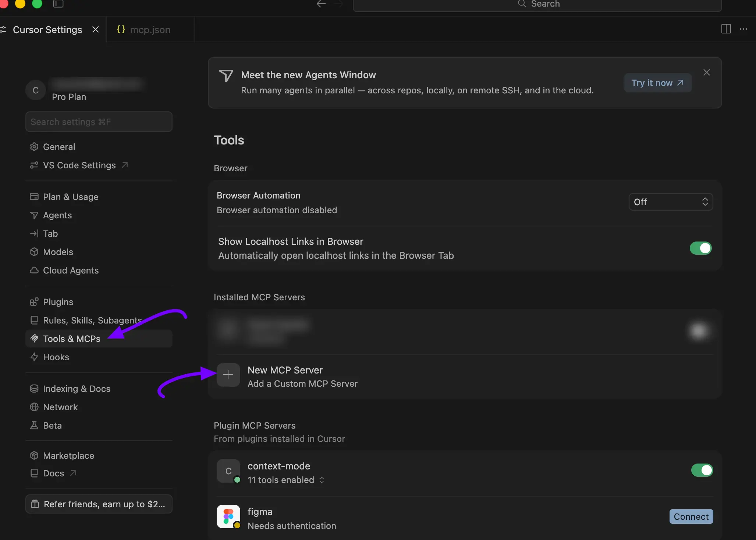Open Plan & Usage section
The image size is (756, 540).
(x=71, y=197)
